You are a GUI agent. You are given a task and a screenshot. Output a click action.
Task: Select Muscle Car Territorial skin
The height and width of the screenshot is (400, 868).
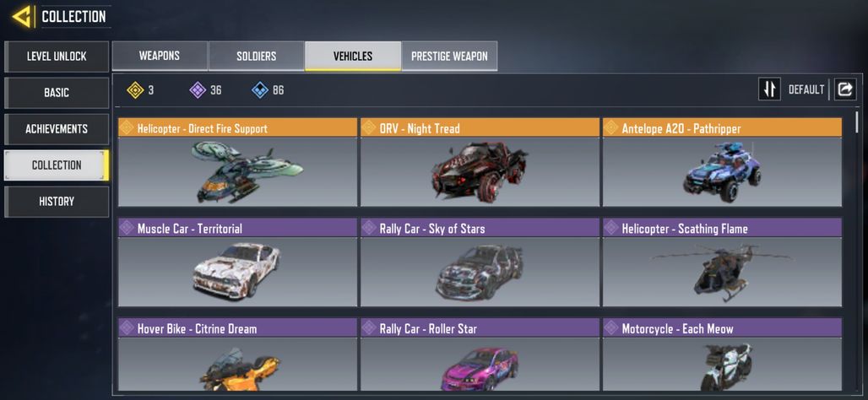pos(237,262)
